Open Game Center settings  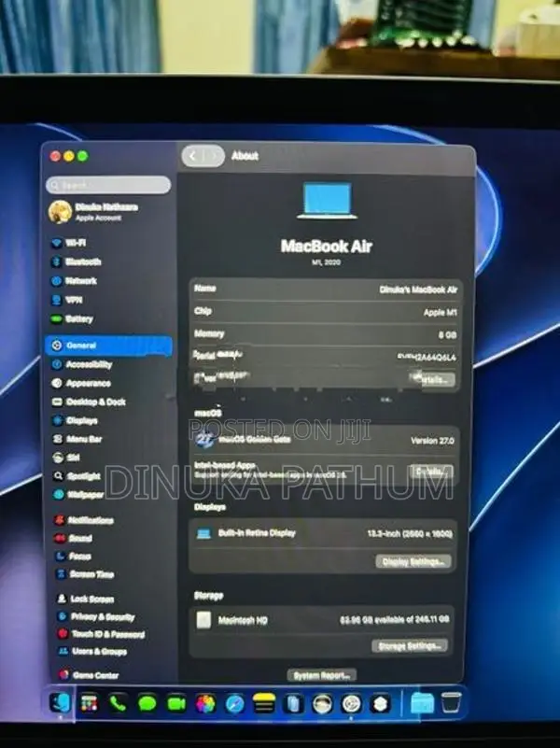coord(89,675)
